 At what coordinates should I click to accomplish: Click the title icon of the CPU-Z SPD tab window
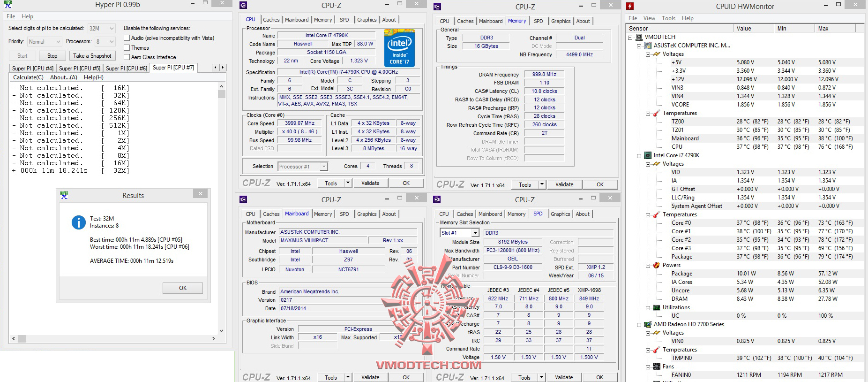(437, 199)
